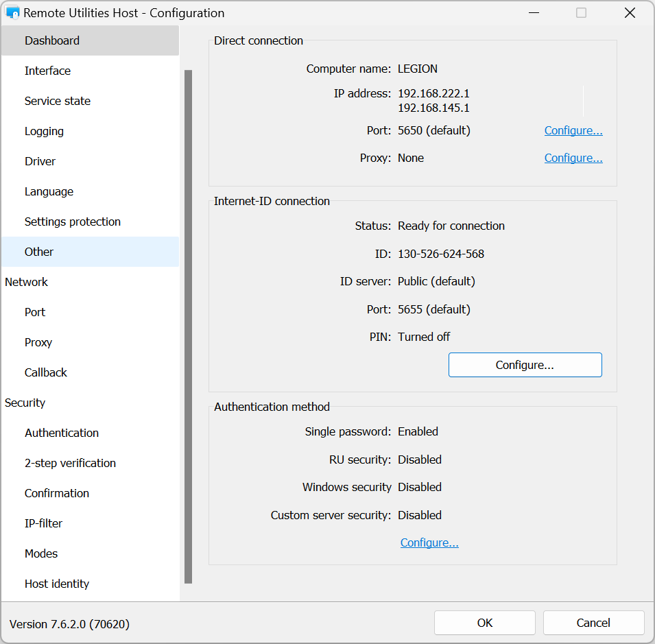
Task: Click the sidebar vertical scrollbar
Action: point(189,326)
